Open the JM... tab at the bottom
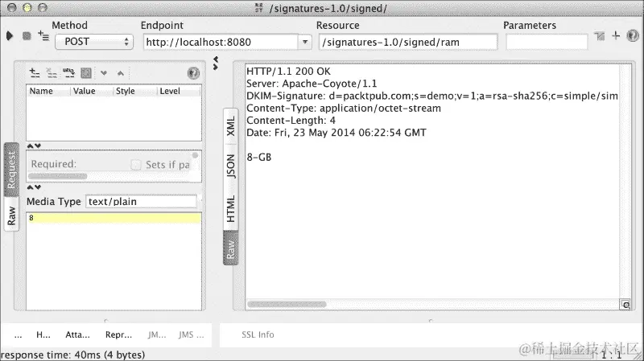 tap(157, 334)
